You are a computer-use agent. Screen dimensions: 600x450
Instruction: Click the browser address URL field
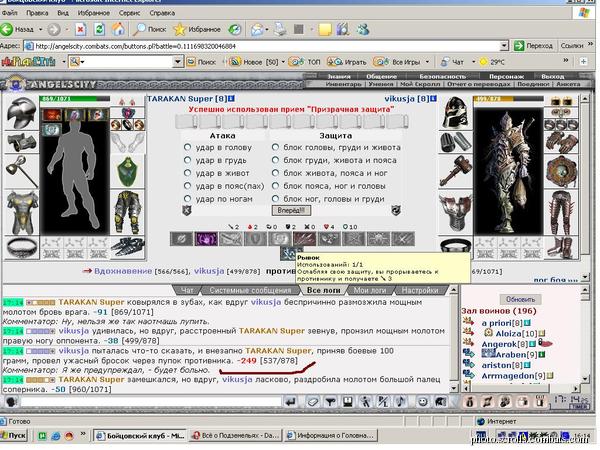pyautogui.click(x=267, y=46)
